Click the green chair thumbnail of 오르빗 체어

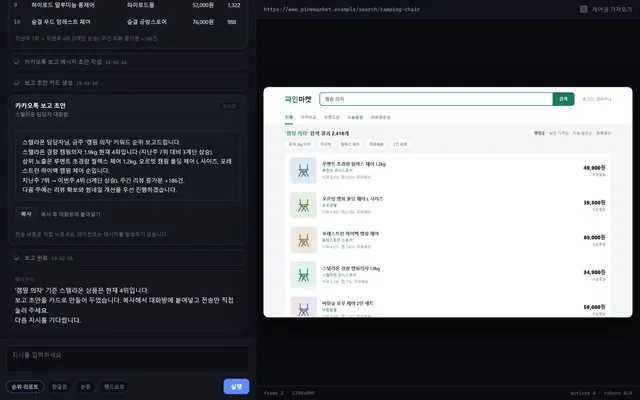click(303, 205)
